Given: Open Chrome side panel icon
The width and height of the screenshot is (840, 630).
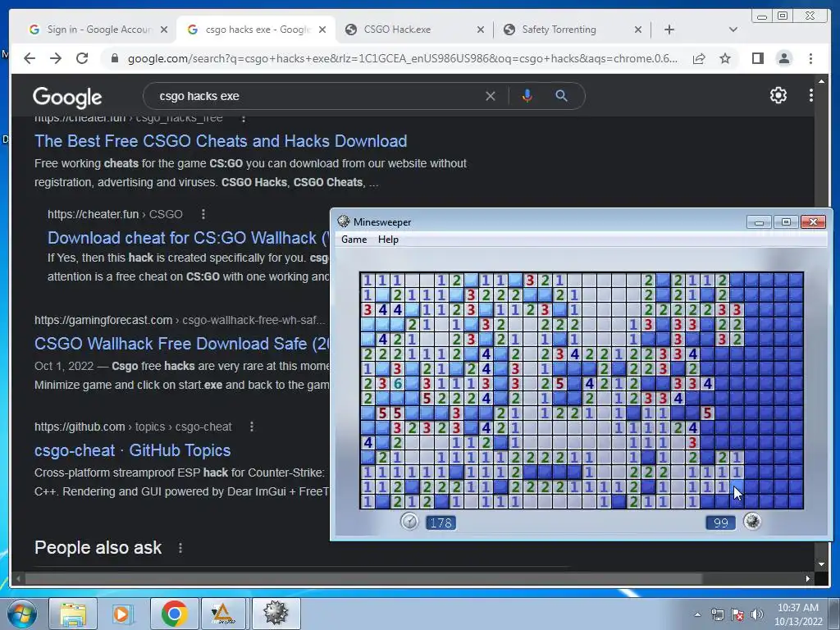Looking at the screenshot, I should [757, 58].
